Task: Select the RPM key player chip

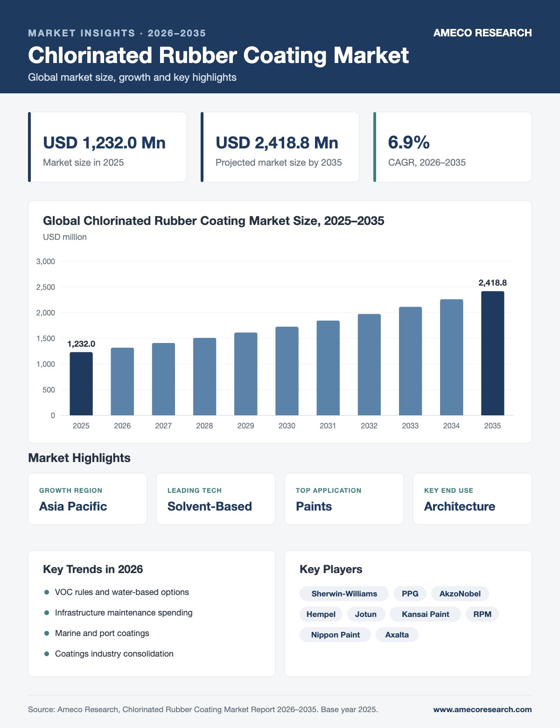Action: pyautogui.click(x=483, y=614)
